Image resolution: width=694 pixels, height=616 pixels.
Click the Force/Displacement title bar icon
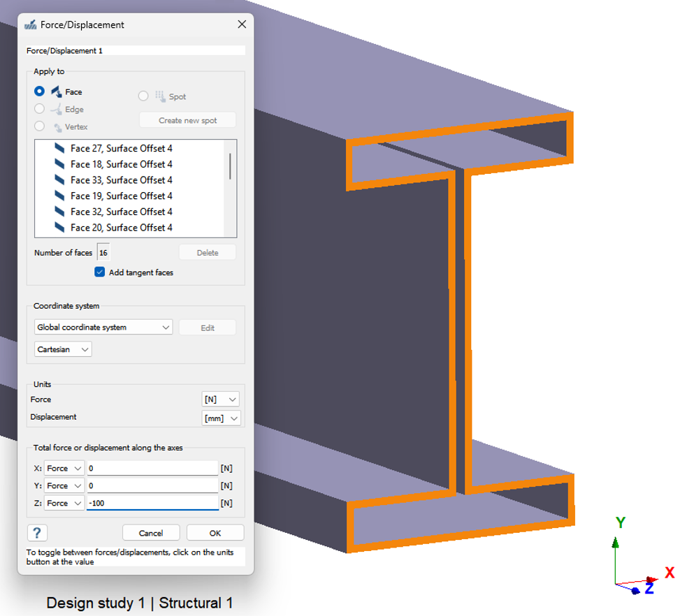tap(30, 24)
